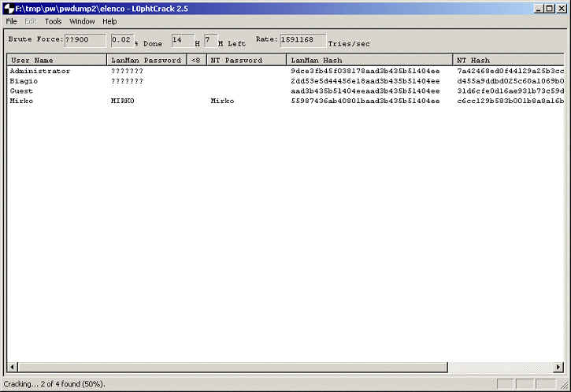Maximize the L0phtCrack window
The height and width of the screenshot is (392, 571).
click(550, 9)
